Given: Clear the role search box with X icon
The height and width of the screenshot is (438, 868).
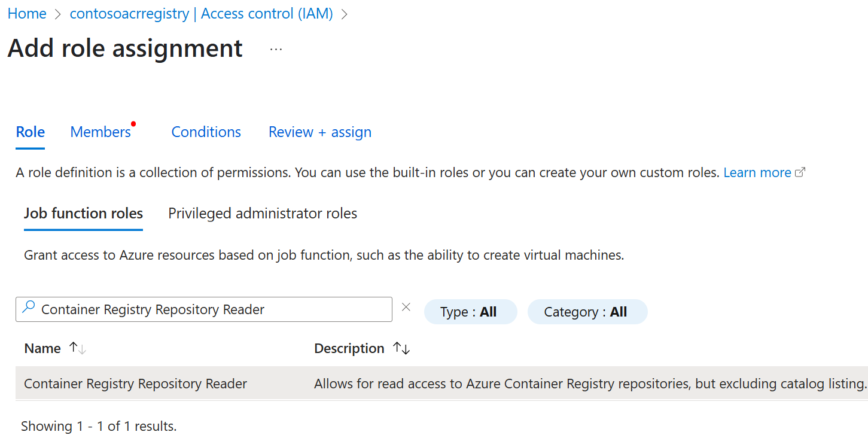Looking at the screenshot, I should (406, 308).
